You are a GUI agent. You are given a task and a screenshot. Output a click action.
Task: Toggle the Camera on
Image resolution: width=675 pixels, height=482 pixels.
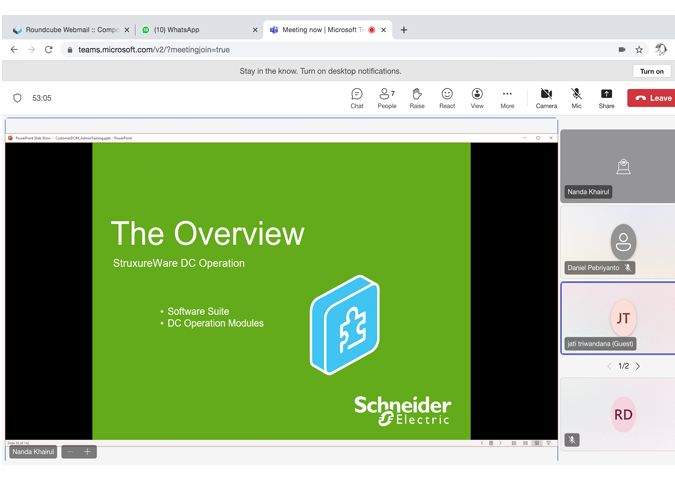(x=546, y=97)
